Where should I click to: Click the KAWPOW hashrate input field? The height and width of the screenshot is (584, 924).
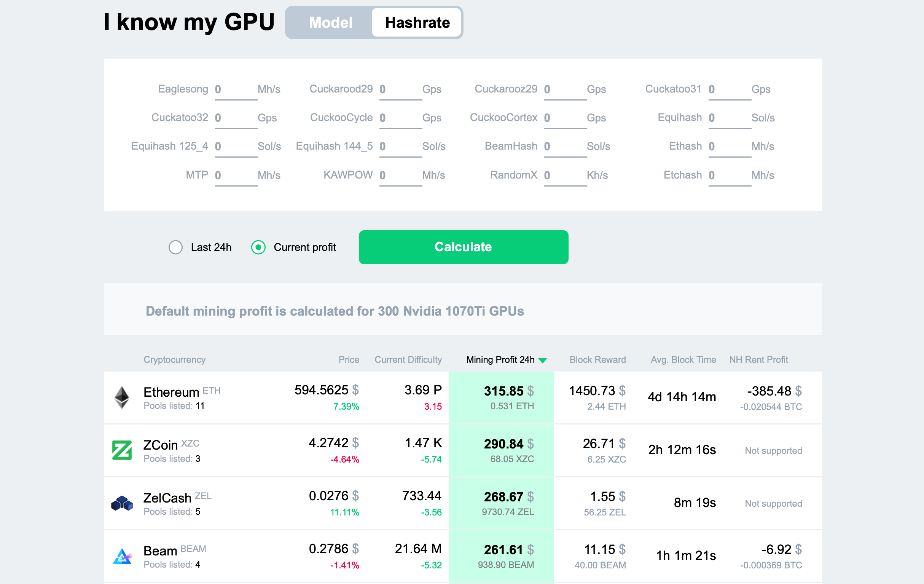(x=397, y=175)
